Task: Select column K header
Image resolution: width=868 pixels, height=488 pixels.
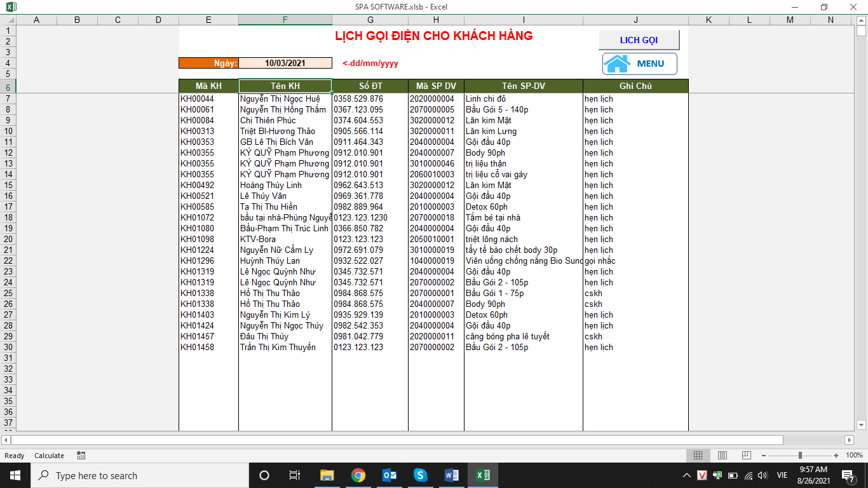Action: (x=709, y=20)
